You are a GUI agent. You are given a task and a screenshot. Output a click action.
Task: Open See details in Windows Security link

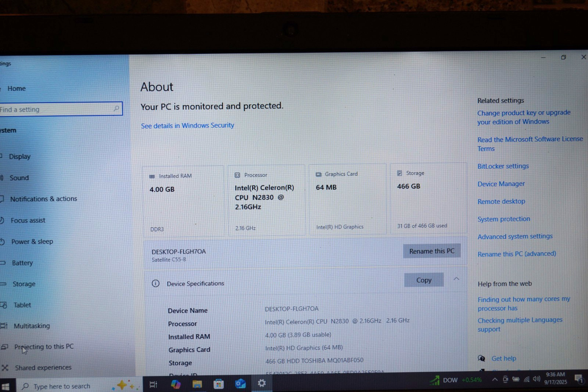click(x=187, y=126)
